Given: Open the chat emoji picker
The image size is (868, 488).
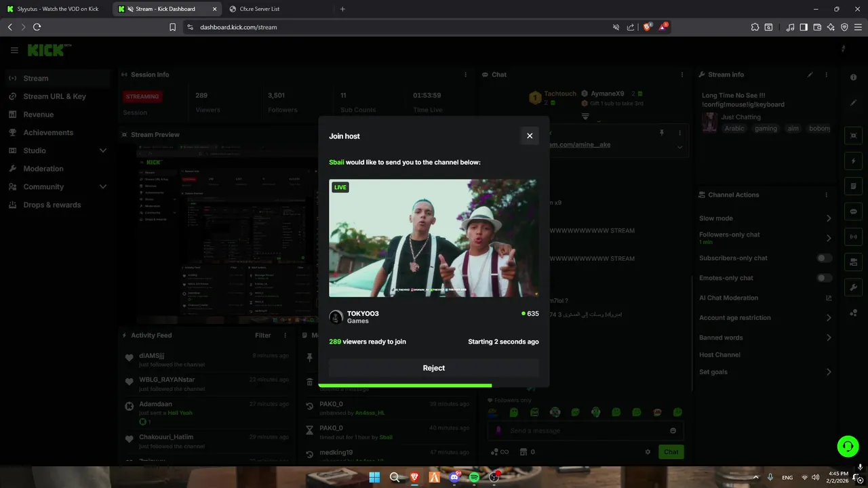Looking at the screenshot, I should tap(673, 430).
